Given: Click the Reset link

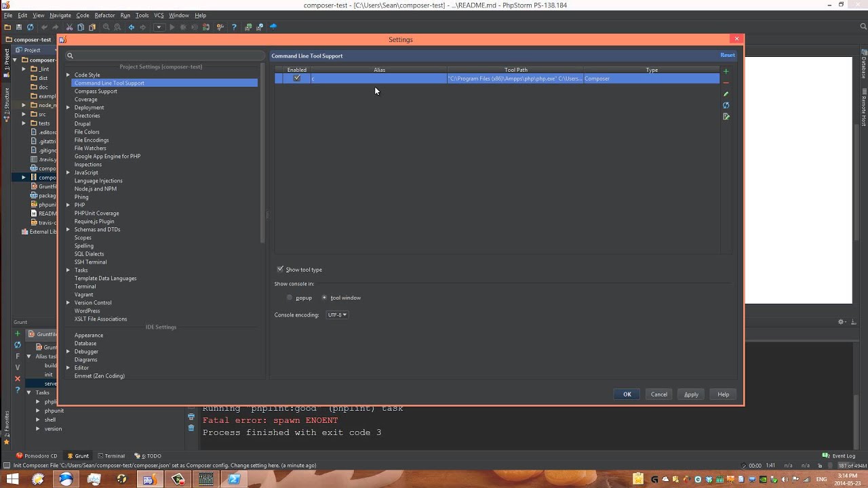Looking at the screenshot, I should (728, 56).
